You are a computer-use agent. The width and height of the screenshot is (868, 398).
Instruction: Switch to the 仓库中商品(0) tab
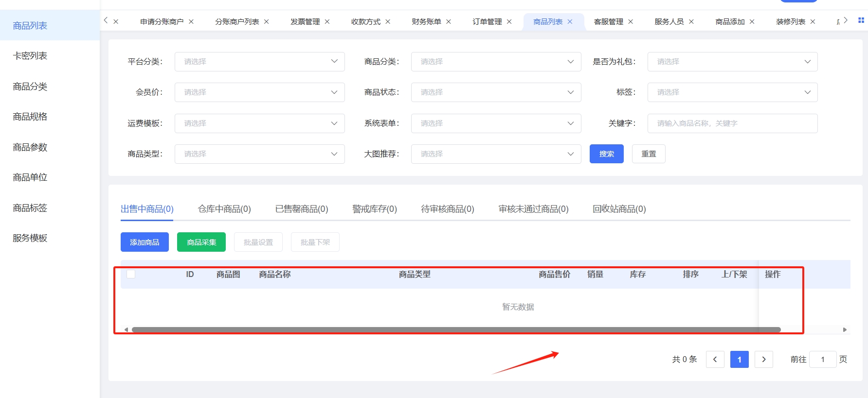pyautogui.click(x=224, y=209)
